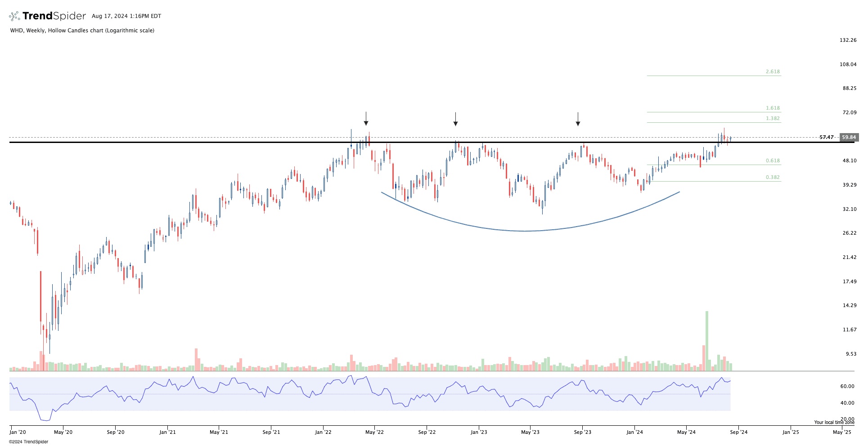Click the Sep '24 date axis label
Image resolution: width=868 pixels, height=446 pixels.
[x=738, y=433]
